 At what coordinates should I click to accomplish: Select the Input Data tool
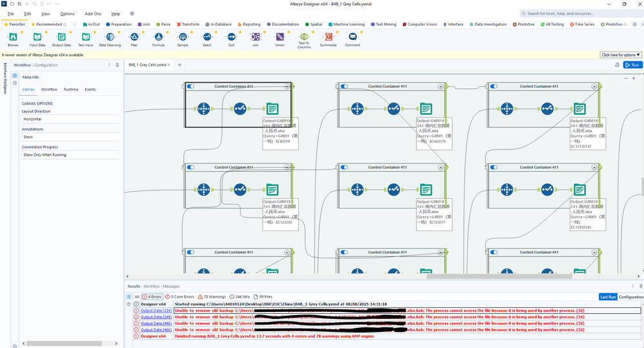click(37, 37)
